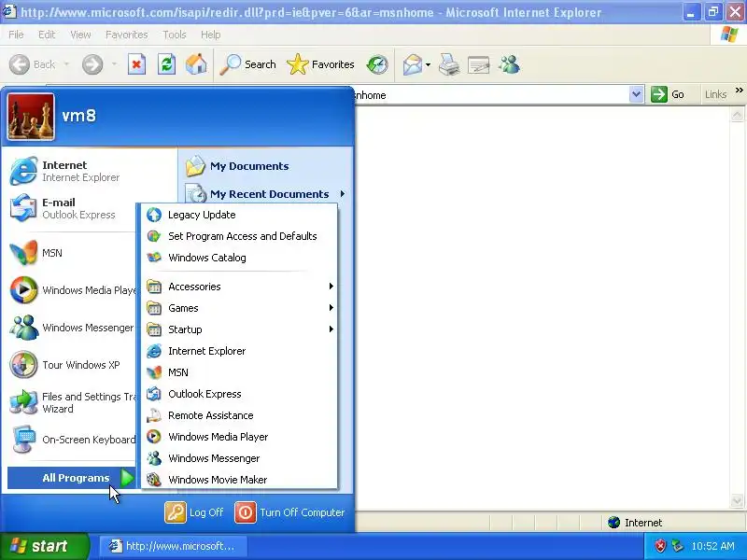Click the Back arrow toolbar icon
Image resolution: width=747 pixels, height=560 pixels.
[x=20, y=64]
